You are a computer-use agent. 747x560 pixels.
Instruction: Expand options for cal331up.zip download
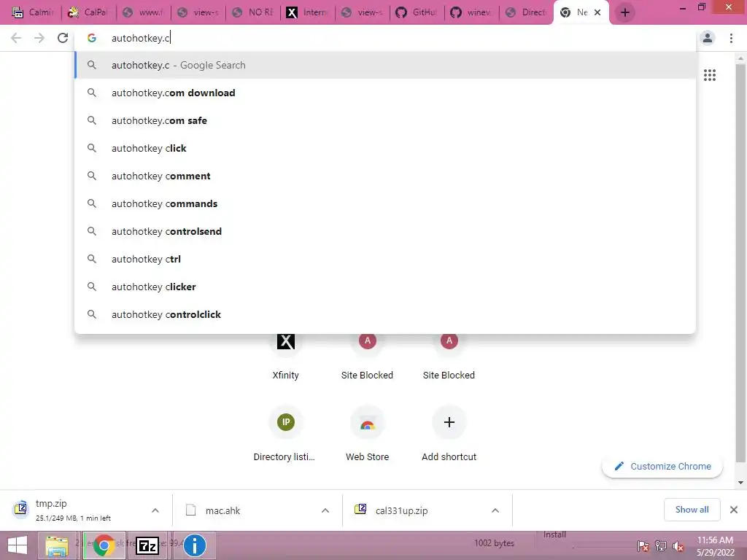click(x=495, y=510)
